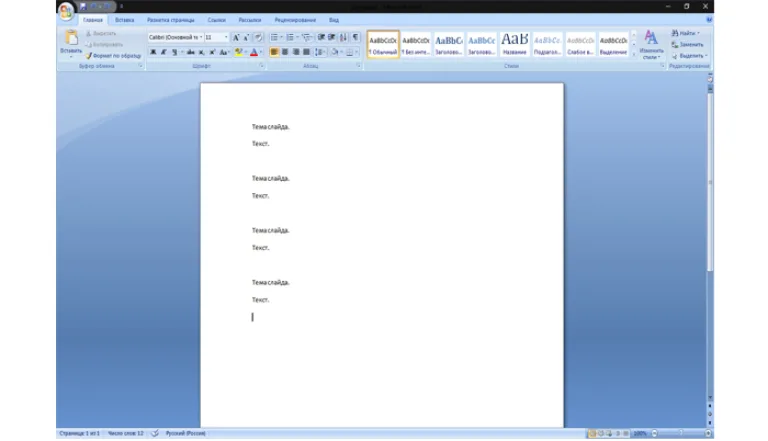This screenshot has width=768, height=441.
Task: Toggle underline Ч formatting
Action: 174,52
